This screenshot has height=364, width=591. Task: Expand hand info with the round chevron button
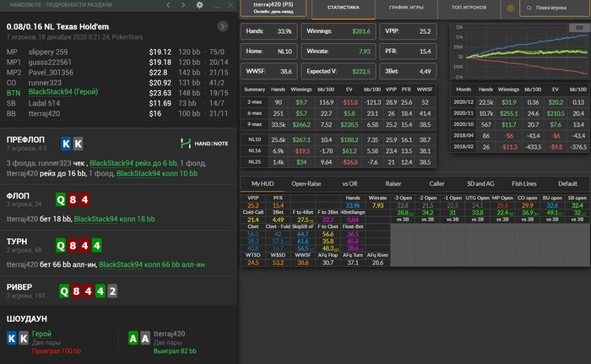(222, 26)
